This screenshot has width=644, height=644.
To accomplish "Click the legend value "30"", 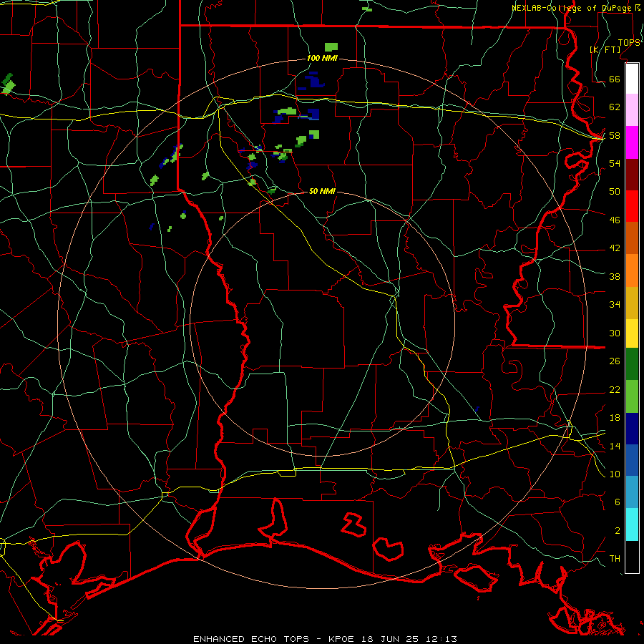I will (615, 333).
